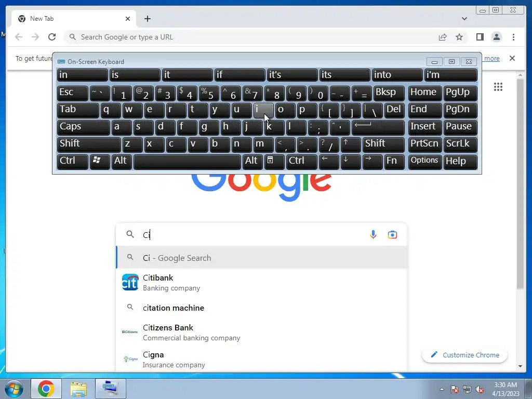The image size is (532, 399).
Task: Click the down arrow key on the keyboard
Action: [351, 162]
